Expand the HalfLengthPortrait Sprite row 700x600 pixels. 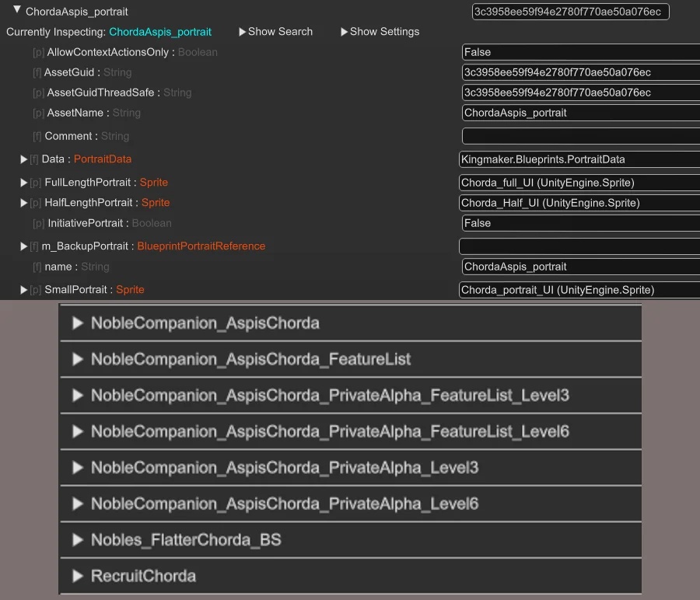(x=23, y=203)
